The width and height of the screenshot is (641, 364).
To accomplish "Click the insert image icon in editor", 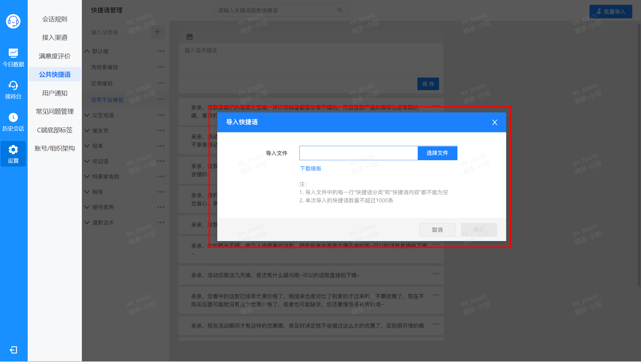I will click(189, 37).
